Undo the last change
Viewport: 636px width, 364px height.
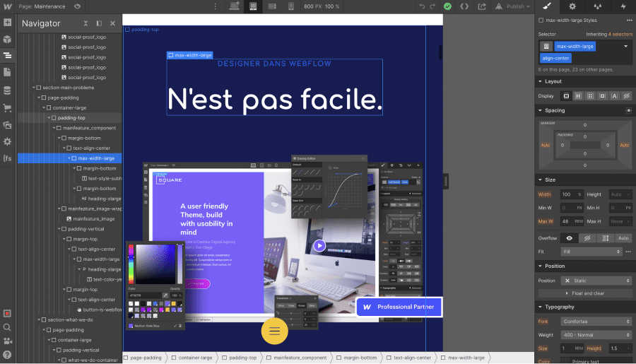422,6
